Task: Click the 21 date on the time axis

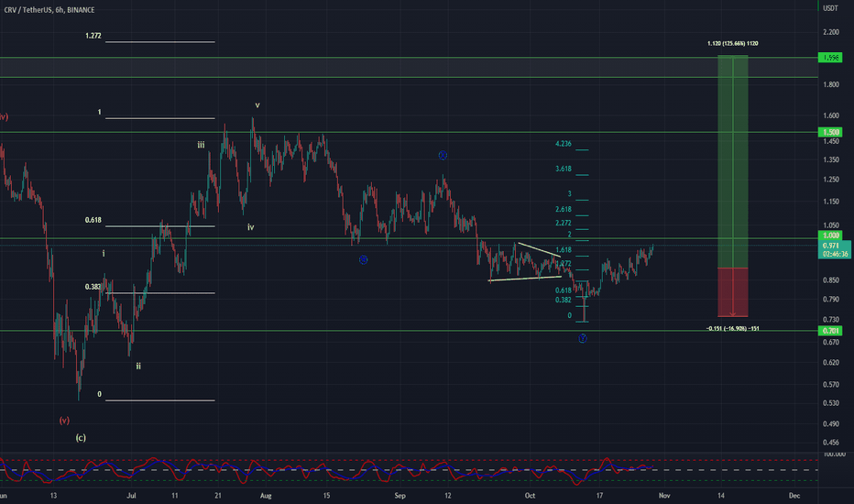Action: tap(218, 495)
